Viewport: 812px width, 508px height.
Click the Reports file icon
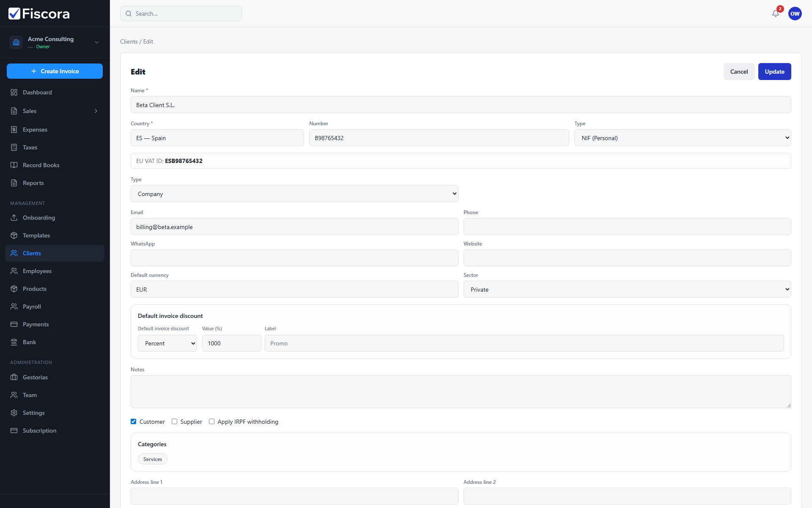coord(14,183)
